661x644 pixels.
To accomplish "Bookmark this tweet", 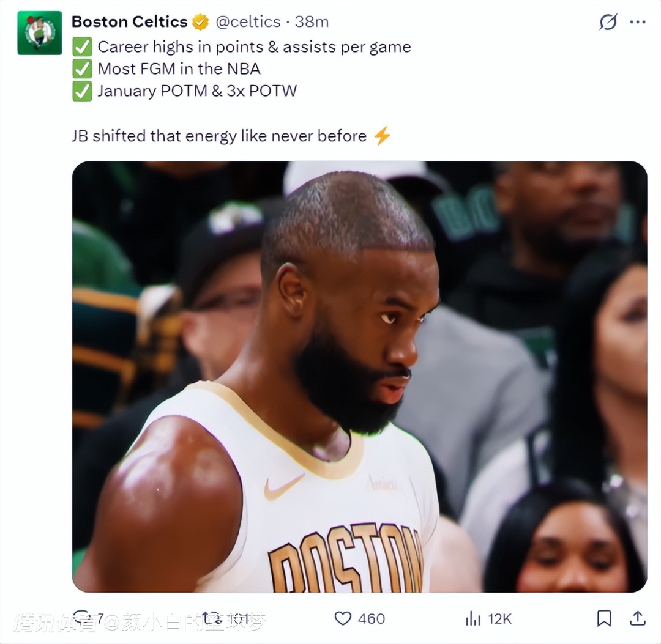I will click(x=604, y=618).
